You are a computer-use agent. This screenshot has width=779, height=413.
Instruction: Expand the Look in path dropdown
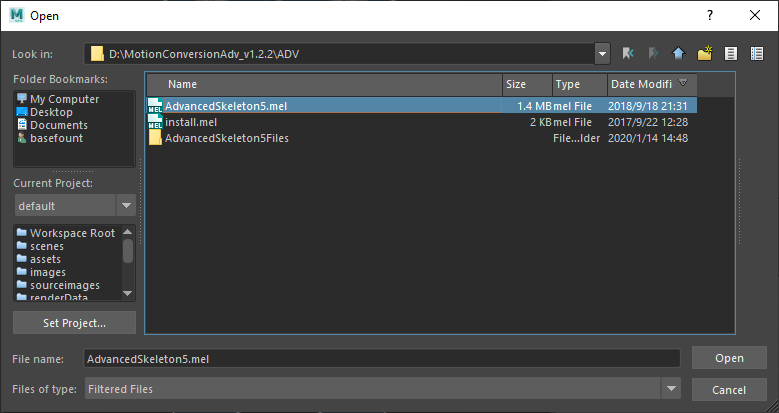[x=602, y=54]
